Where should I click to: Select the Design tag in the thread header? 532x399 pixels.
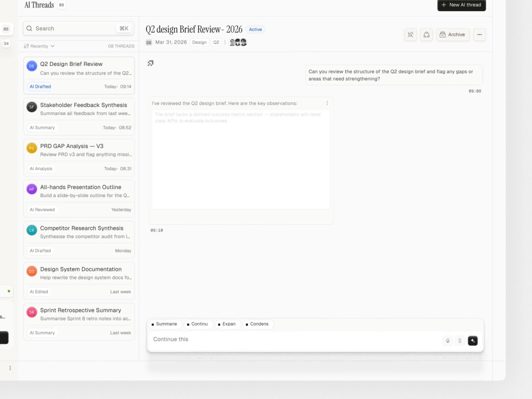click(199, 43)
